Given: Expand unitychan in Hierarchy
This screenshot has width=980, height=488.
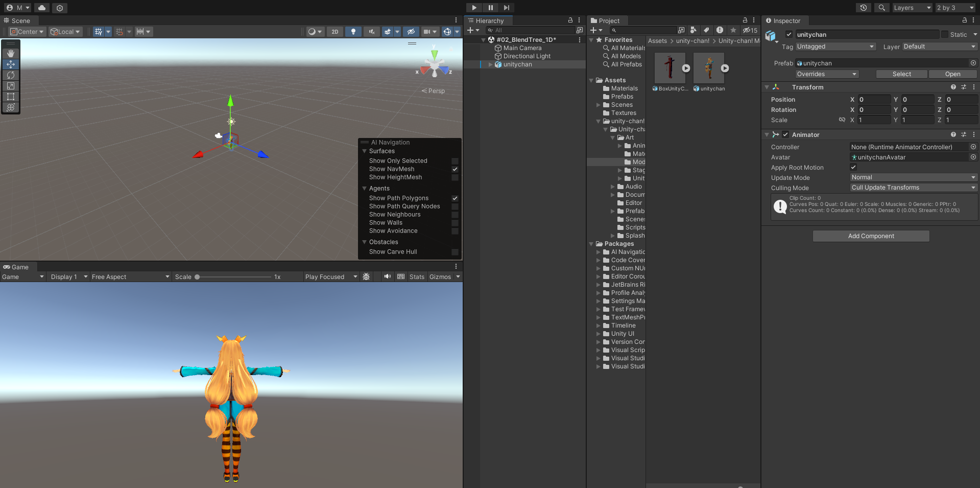Looking at the screenshot, I should 491,64.
